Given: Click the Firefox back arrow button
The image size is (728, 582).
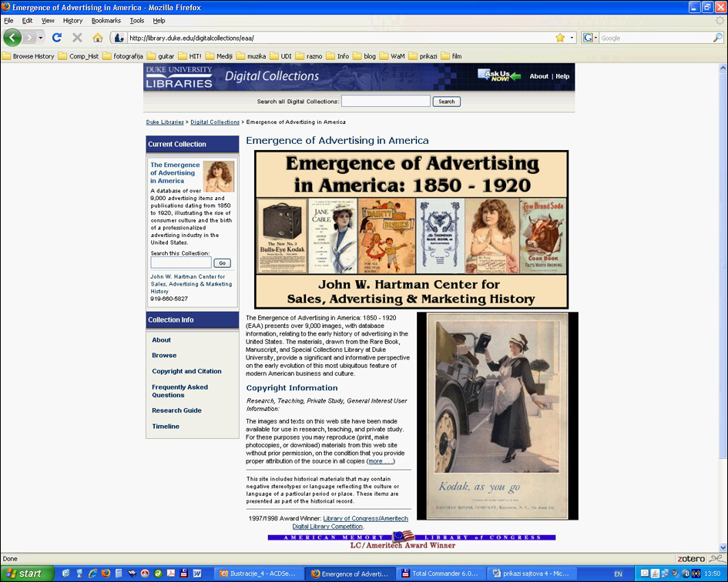Looking at the screenshot, I should point(12,38).
